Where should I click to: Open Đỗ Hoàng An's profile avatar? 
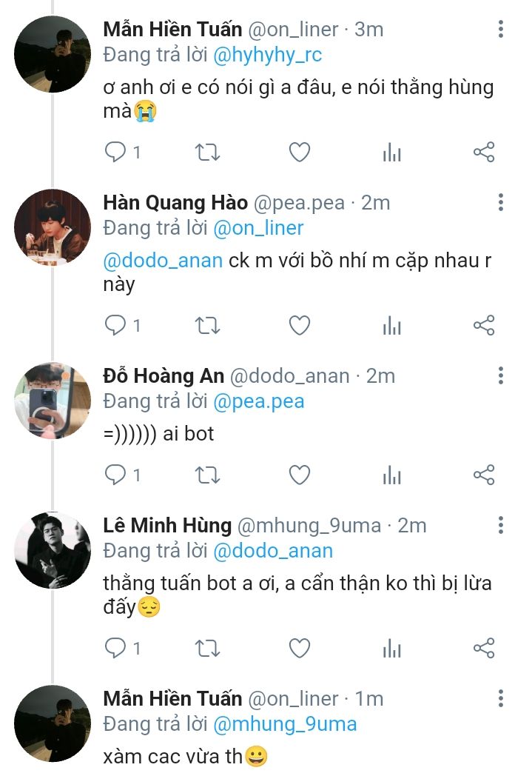click(x=53, y=401)
